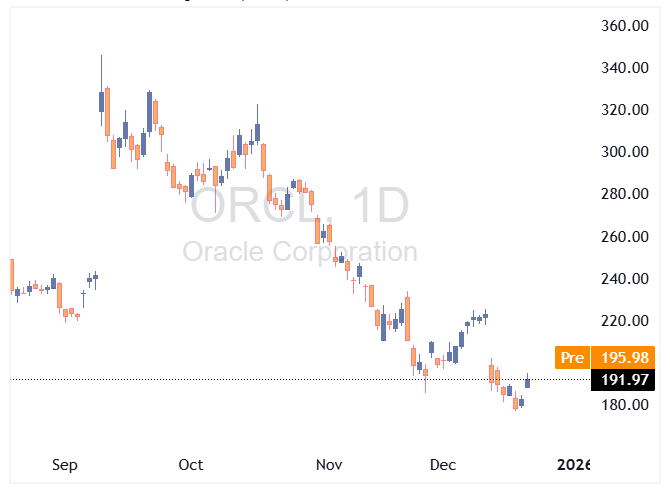Click the 180.00 price axis label
Viewport: 670px width, 495px height.
pyautogui.click(x=627, y=405)
